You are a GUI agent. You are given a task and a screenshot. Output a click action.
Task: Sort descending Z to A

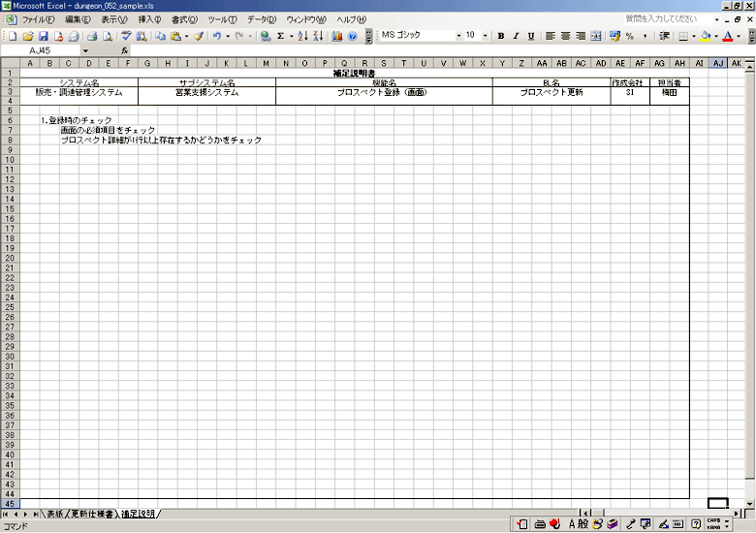tap(318, 36)
